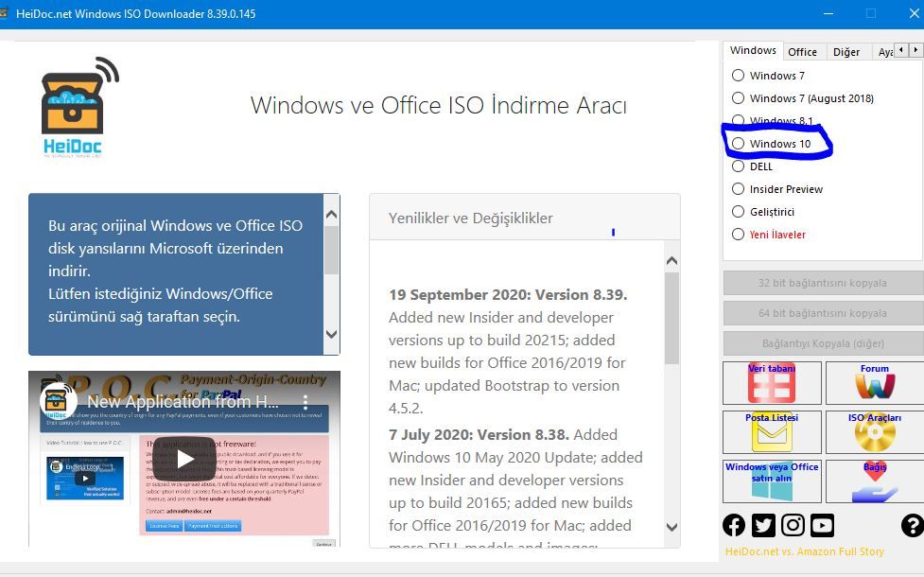The image size is (924, 577).
Task: Click the app icon in title bar
Action: tap(5, 13)
